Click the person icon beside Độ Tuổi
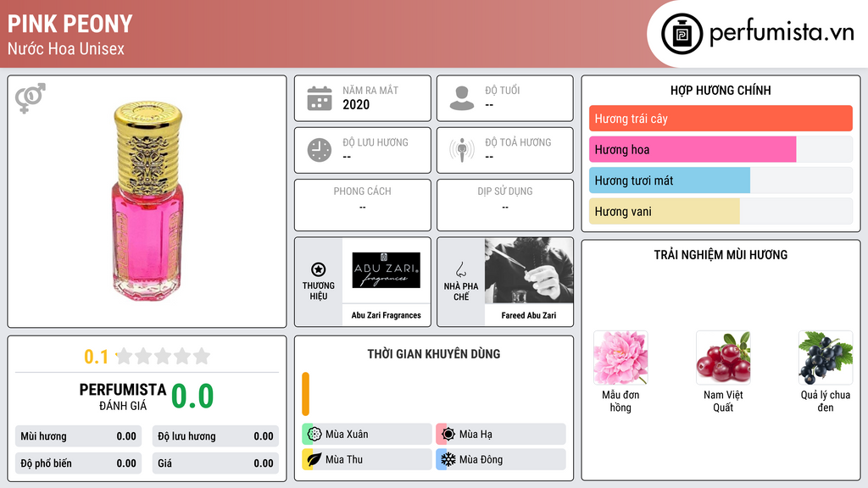The height and width of the screenshot is (488, 868). (462, 98)
